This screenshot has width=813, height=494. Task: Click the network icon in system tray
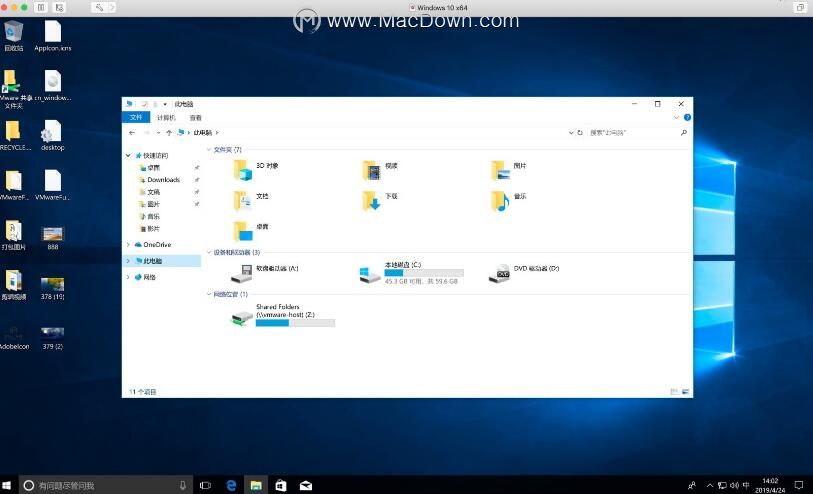coord(722,485)
